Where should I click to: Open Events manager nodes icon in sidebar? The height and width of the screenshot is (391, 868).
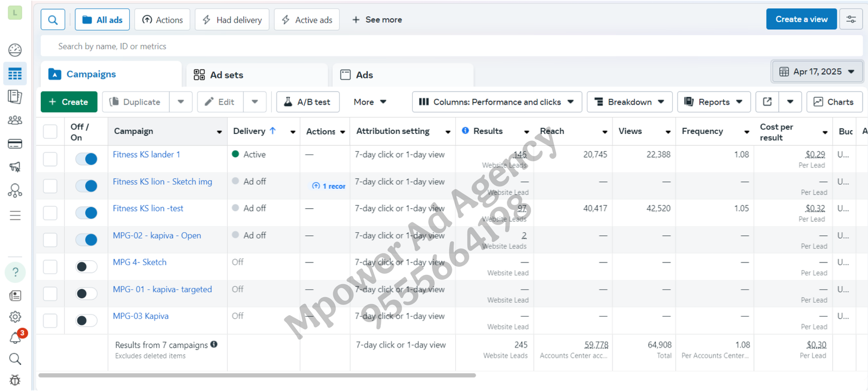coord(15,191)
